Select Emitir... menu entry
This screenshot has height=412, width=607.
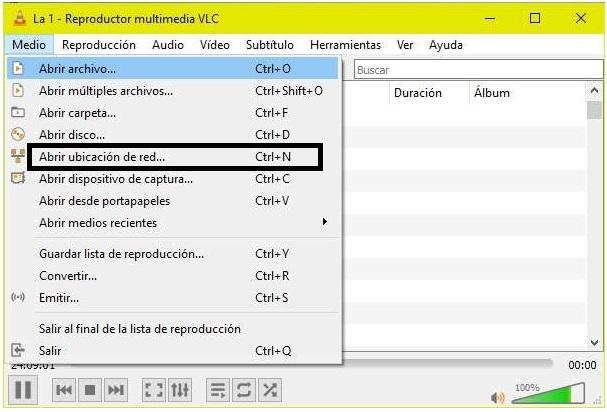click(x=173, y=298)
